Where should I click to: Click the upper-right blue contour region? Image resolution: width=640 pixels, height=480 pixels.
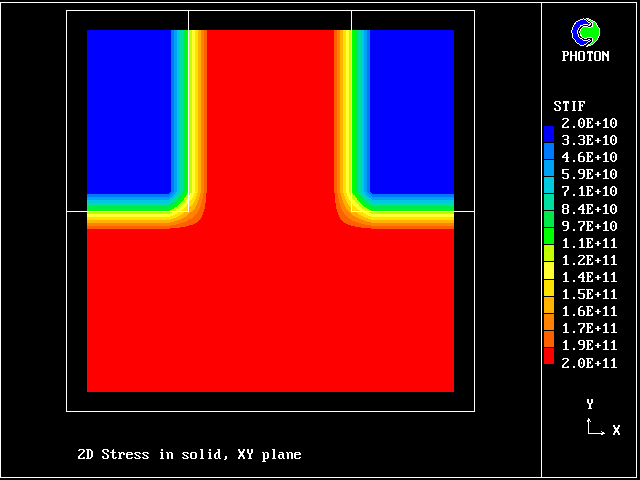[x=412, y=110]
